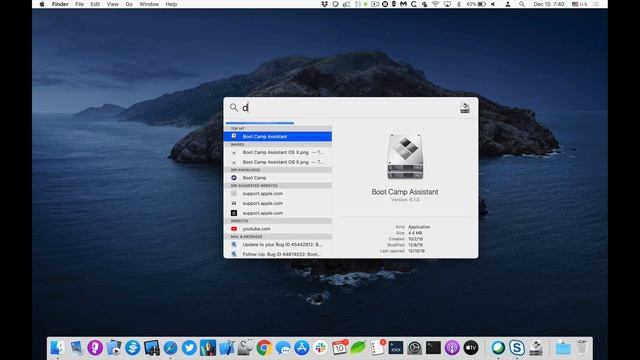Select the Boot Camp Siri Knowledge result
The width and height of the screenshot is (640, 360).
[x=278, y=178]
